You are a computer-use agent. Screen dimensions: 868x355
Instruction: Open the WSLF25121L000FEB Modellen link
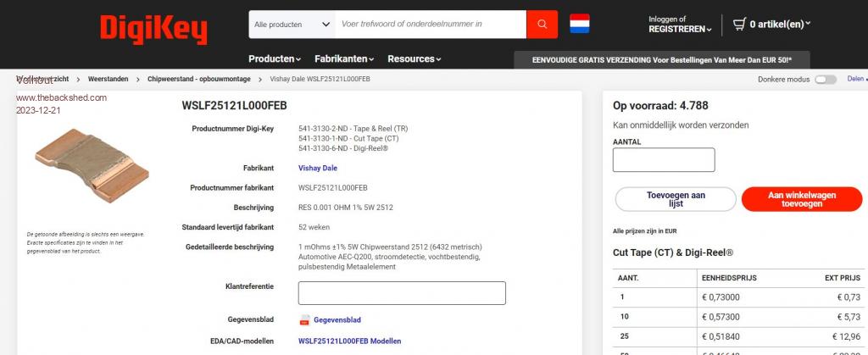pyautogui.click(x=349, y=341)
